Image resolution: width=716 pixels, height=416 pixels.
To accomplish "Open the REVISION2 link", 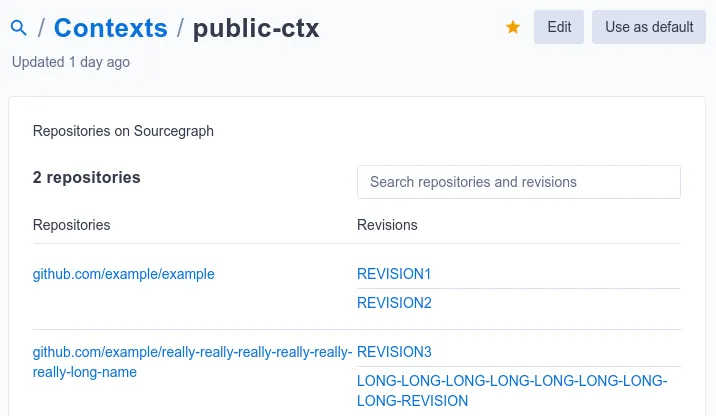I will click(x=394, y=303).
